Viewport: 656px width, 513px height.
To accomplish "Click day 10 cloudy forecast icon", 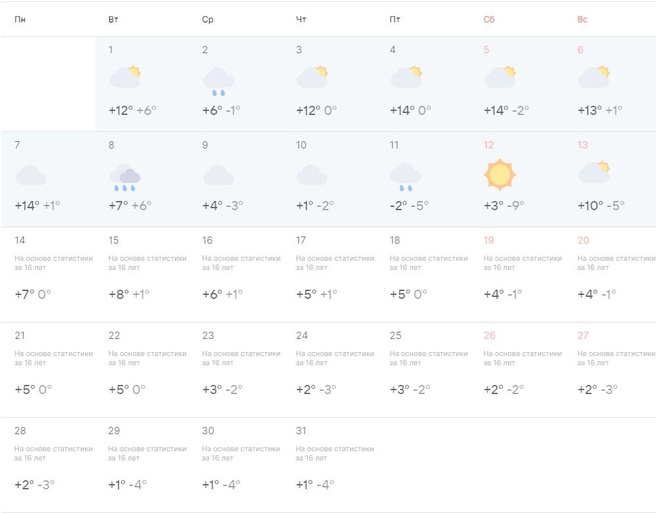I will (x=312, y=175).
